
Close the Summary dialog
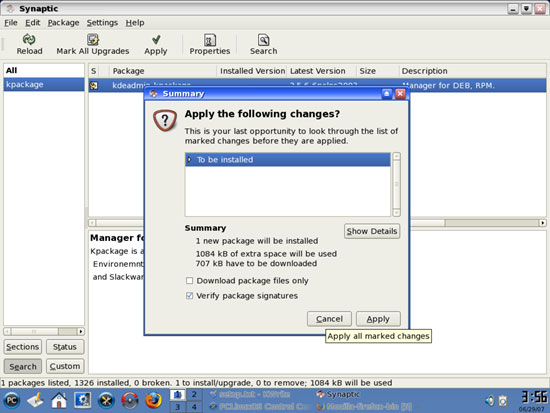400,93
